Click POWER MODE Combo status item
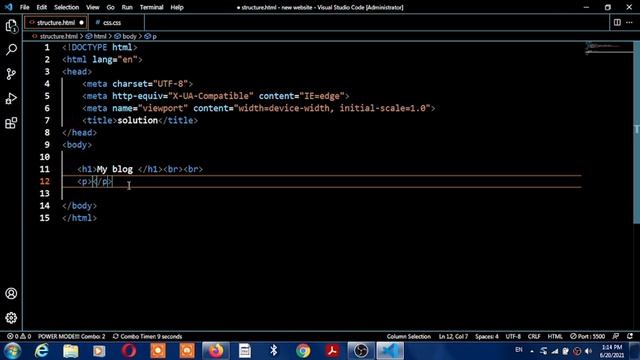Screen dimensions: 640x360 [71, 336]
